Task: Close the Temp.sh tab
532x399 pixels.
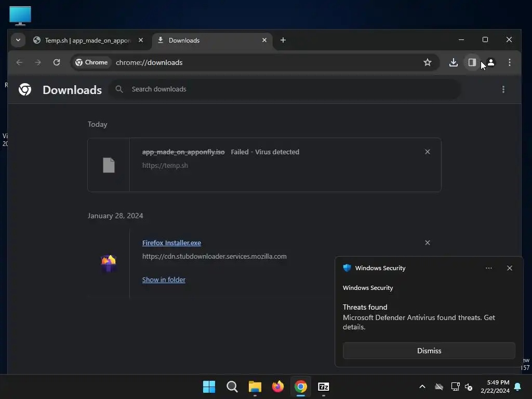Action: pyautogui.click(x=141, y=40)
